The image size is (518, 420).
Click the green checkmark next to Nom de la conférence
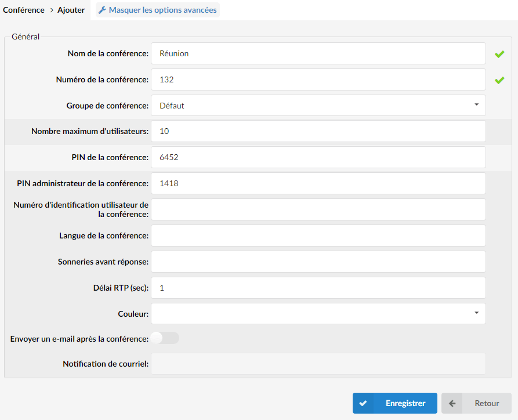coord(499,54)
